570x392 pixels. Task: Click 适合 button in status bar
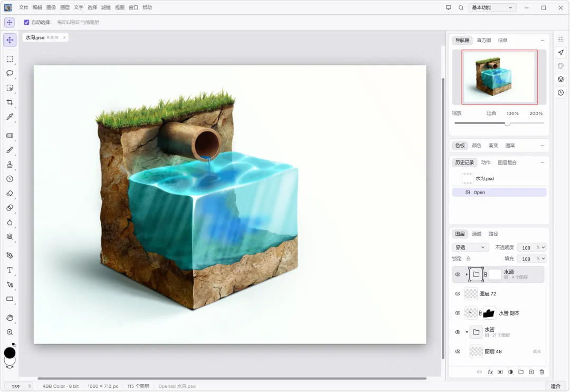pos(555,386)
